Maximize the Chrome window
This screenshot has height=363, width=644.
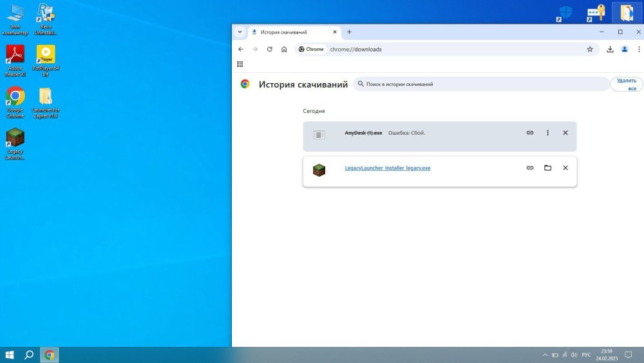click(x=620, y=32)
